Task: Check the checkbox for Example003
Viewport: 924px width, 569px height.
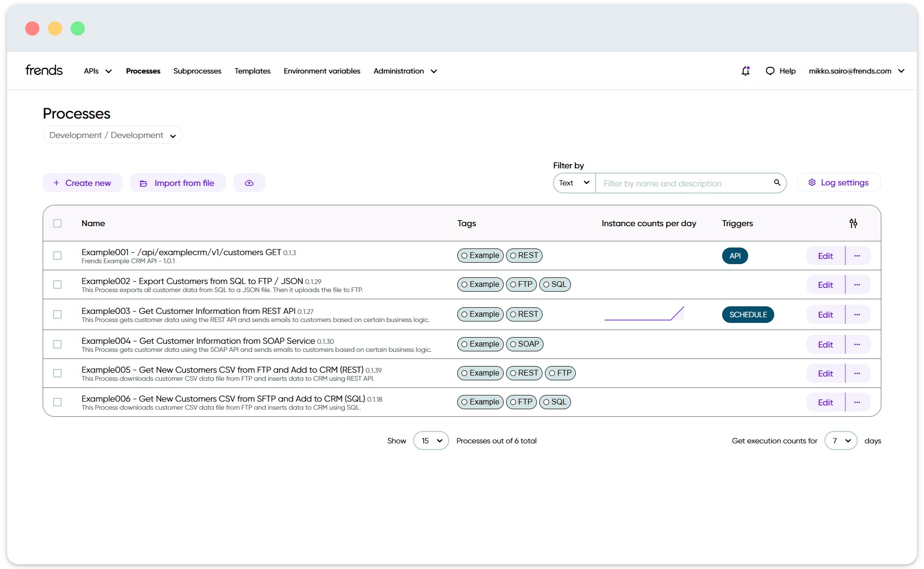Action: pos(57,314)
